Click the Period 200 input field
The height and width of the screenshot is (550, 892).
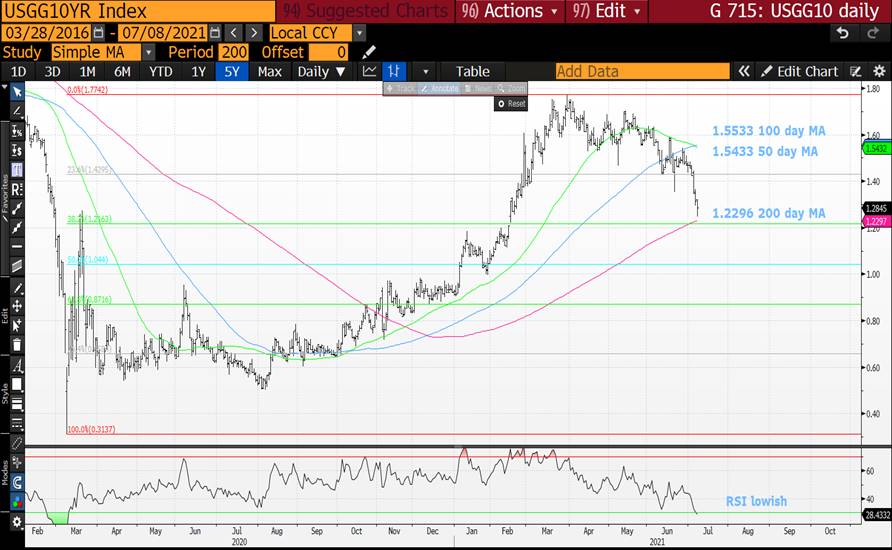click(x=234, y=52)
